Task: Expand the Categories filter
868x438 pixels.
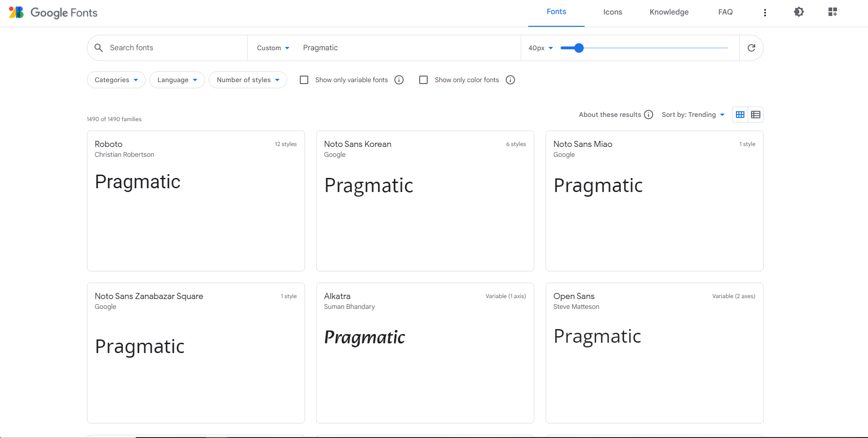Action: (116, 80)
